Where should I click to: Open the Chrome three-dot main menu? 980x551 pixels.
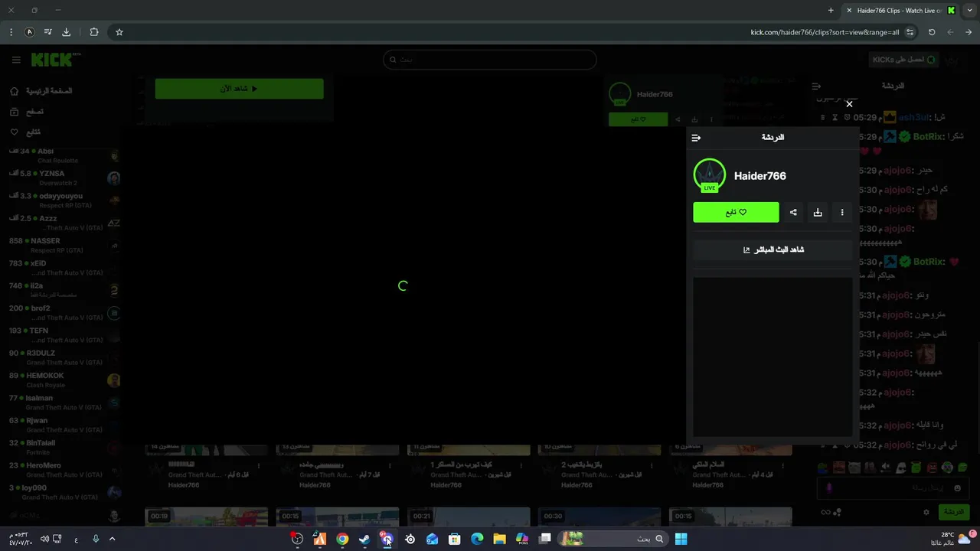pos(11,32)
